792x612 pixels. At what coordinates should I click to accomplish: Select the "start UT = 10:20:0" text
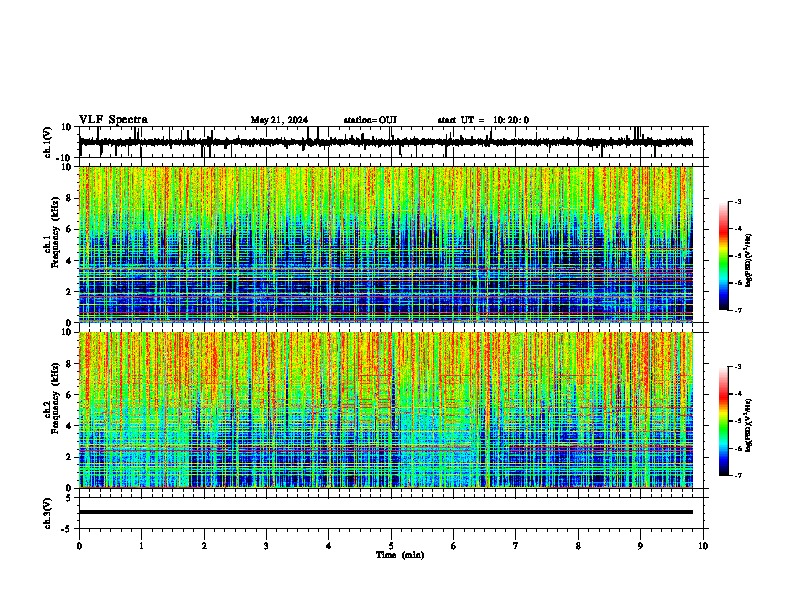pyautogui.click(x=483, y=120)
